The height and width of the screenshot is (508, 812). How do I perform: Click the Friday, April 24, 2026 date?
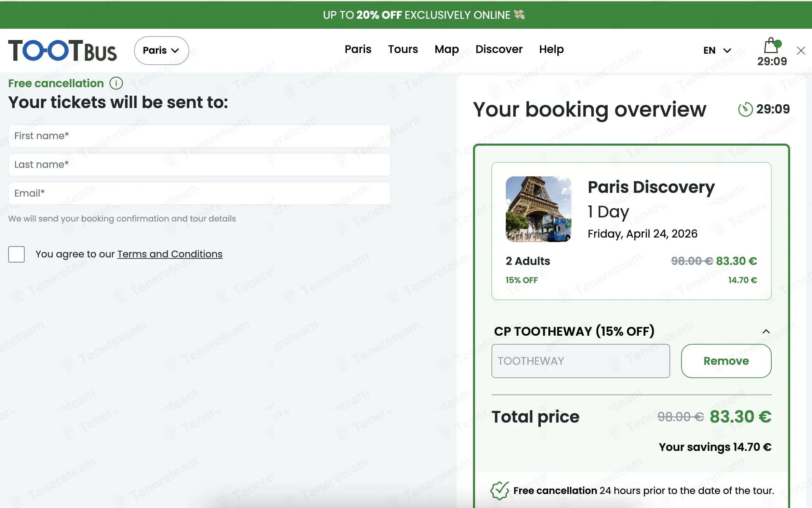click(642, 233)
